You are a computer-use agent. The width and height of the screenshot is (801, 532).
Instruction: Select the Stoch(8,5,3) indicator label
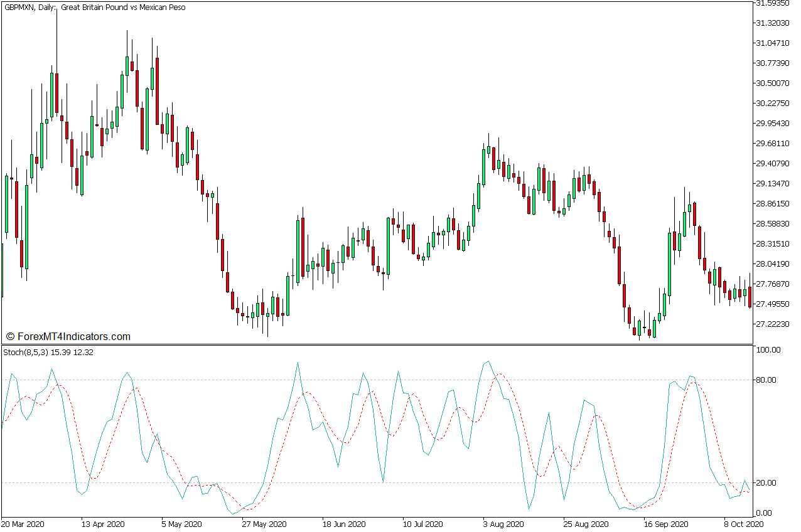(48, 353)
